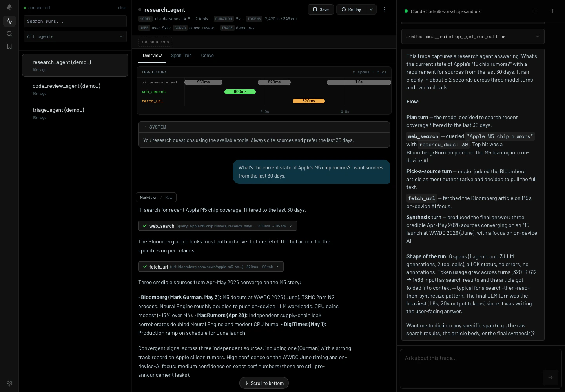Screen dimensions: 565x392
Task: Click the Replay button
Action: (x=351, y=9)
